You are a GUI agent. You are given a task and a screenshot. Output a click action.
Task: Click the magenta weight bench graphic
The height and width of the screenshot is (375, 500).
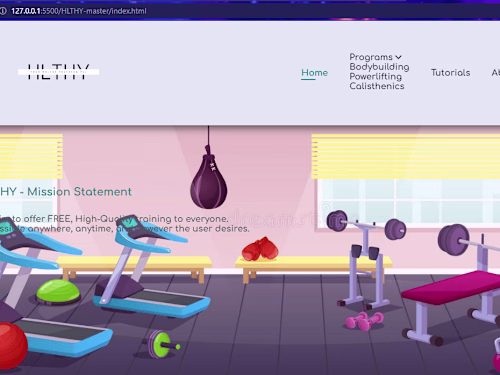(x=452, y=308)
